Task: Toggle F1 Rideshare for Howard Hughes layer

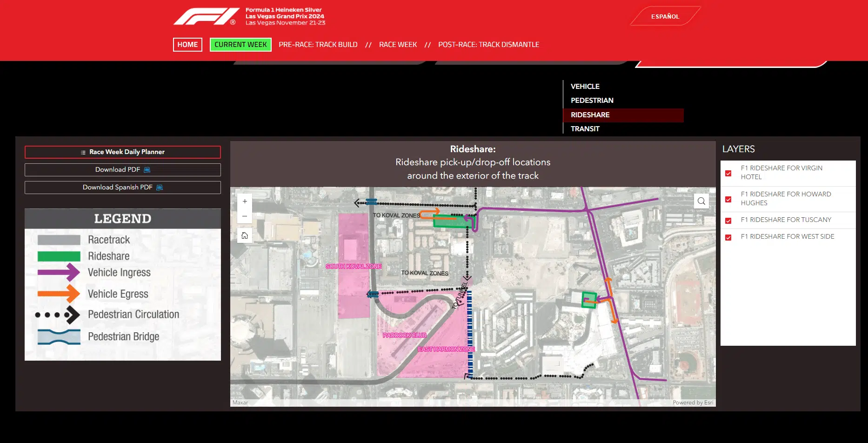Action: 728,199
